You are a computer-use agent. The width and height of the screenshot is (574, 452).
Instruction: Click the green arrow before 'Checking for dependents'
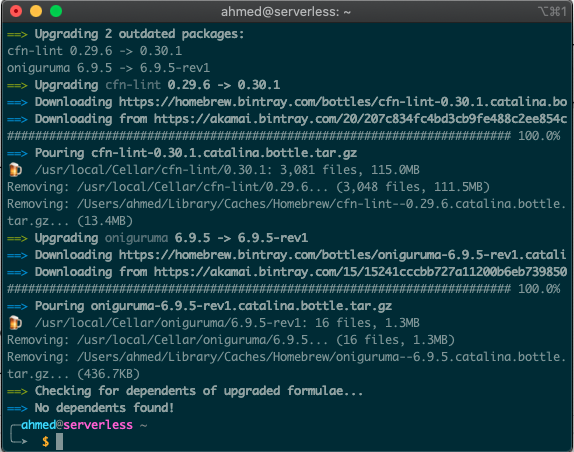[x=17, y=392]
